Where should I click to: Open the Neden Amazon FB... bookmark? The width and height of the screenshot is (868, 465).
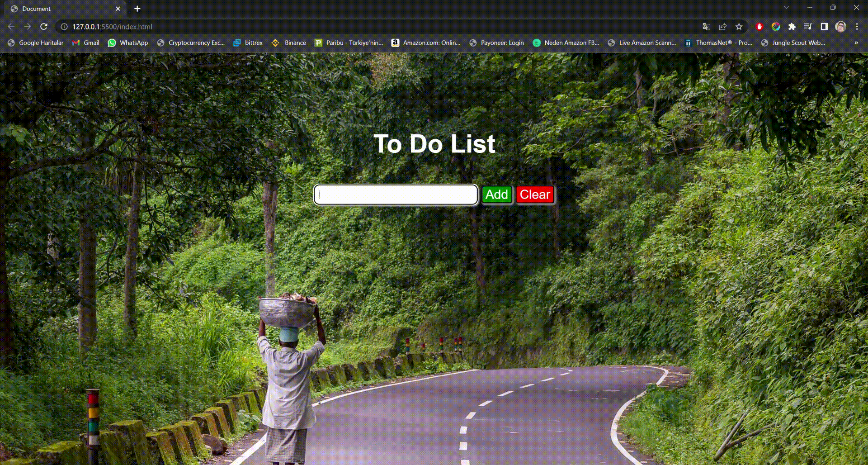(x=566, y=43)
